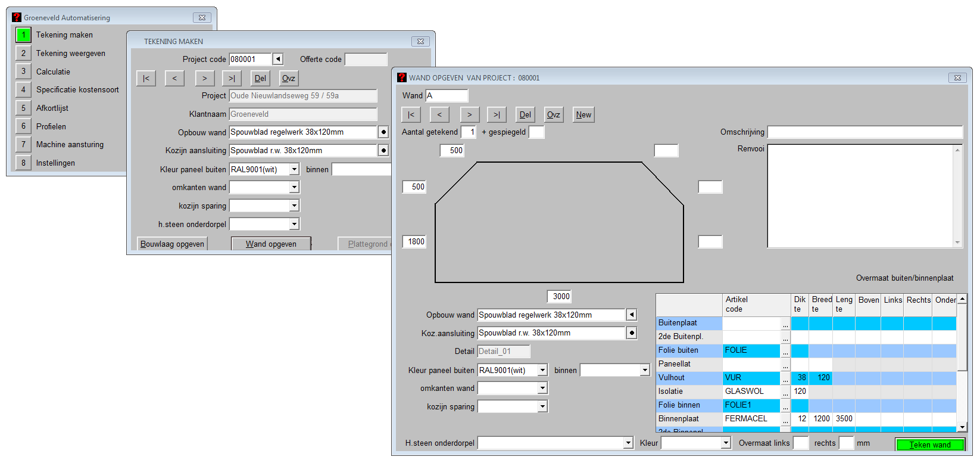Choose menu item 5 Afkortlijst

52,108
